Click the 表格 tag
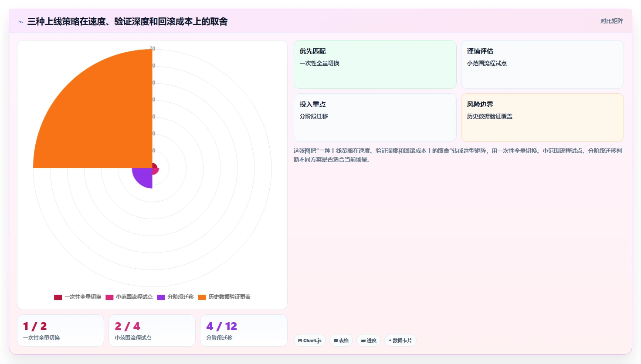Viewport: 641px width, 364px height. click(341, 340)
